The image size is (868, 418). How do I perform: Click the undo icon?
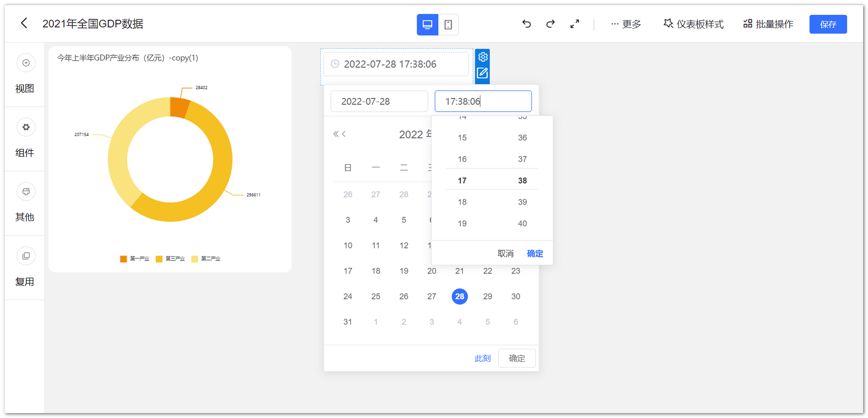pos(526,24)
